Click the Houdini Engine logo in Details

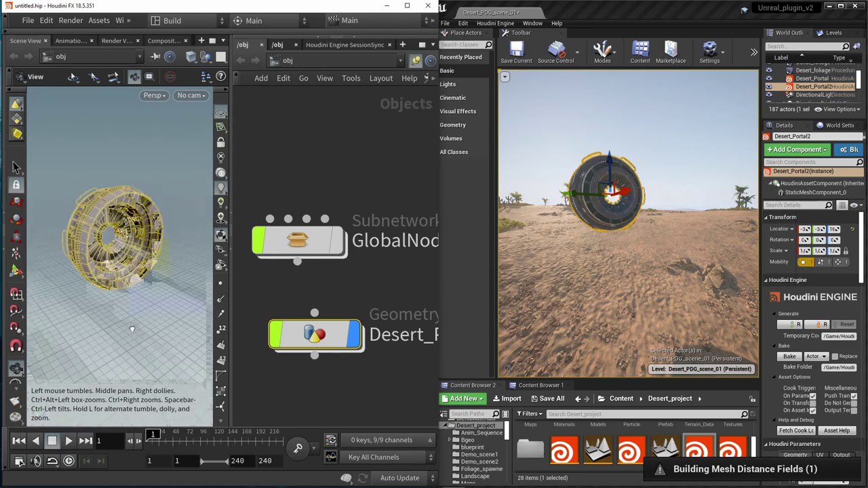coord(813,297)
